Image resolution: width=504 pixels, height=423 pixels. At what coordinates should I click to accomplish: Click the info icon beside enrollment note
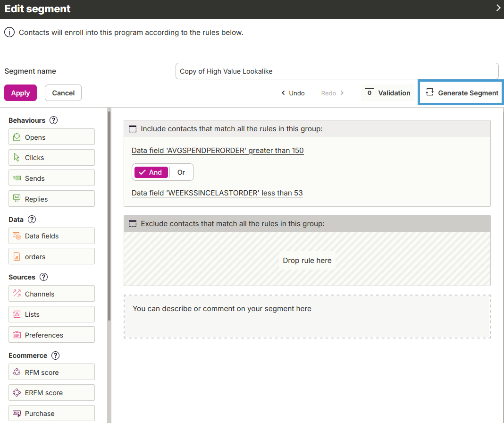9,33
